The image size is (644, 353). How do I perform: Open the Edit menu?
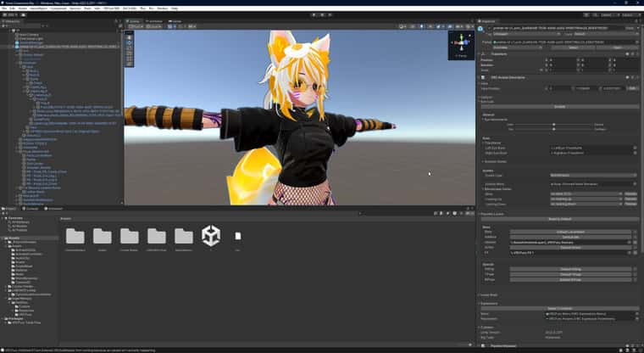click(13, 8)
